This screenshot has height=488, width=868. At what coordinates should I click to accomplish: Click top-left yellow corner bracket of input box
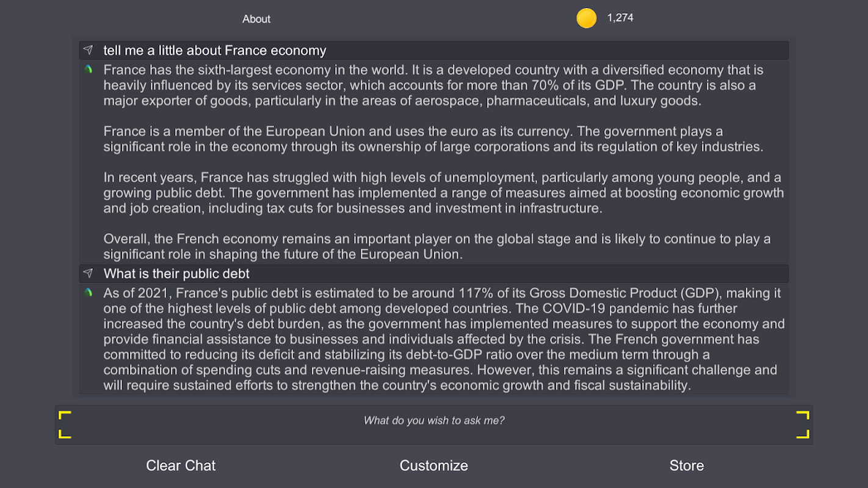tap(65, 416)
